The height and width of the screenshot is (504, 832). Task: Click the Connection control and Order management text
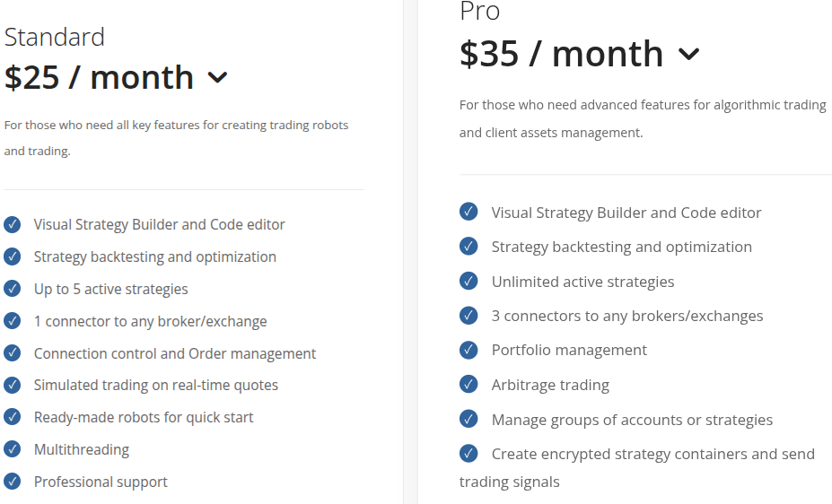coord(175,353)
